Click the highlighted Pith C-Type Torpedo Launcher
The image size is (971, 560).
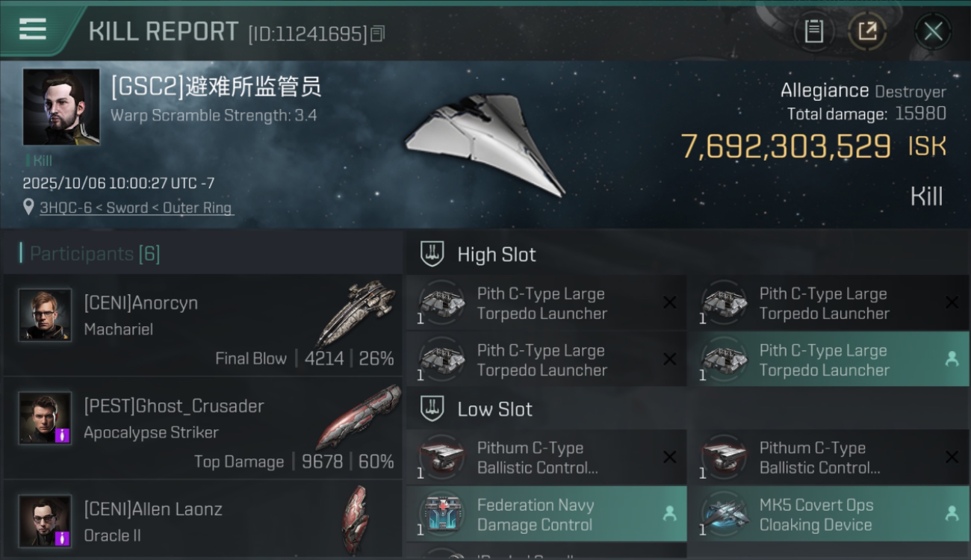(x=828, y=360)
